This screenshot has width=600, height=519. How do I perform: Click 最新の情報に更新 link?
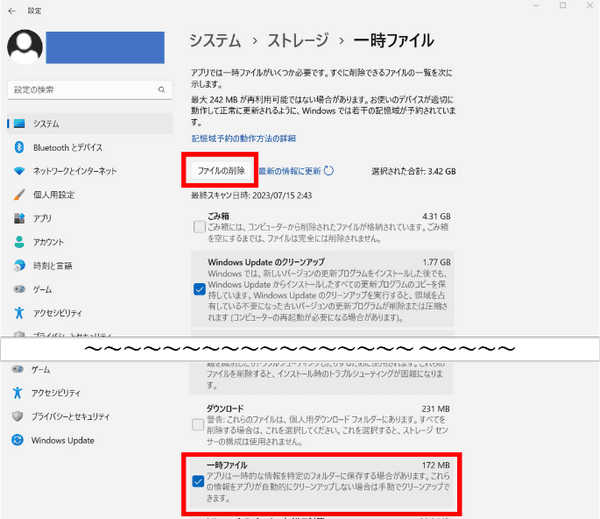(x=290, y=171)
